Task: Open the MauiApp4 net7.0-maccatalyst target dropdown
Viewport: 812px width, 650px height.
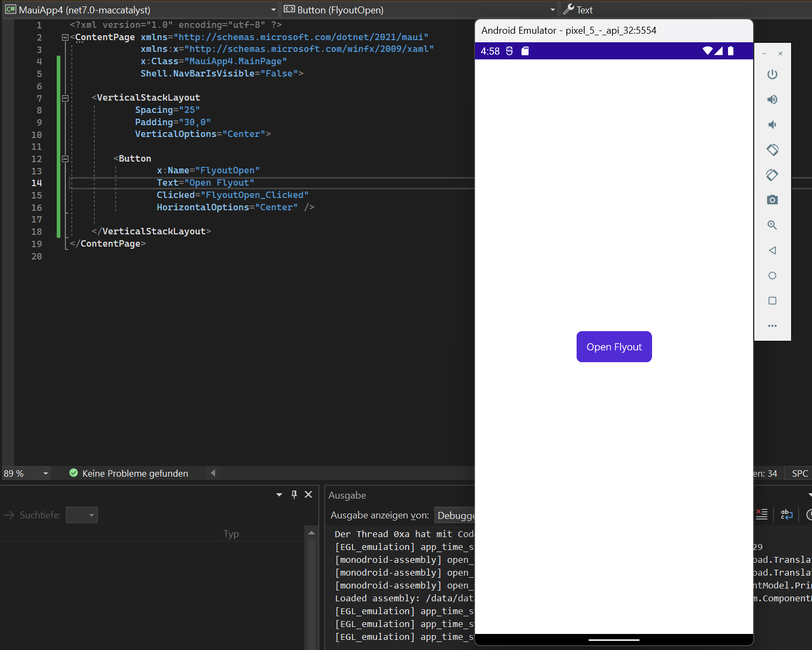Action: pos(273,9)
